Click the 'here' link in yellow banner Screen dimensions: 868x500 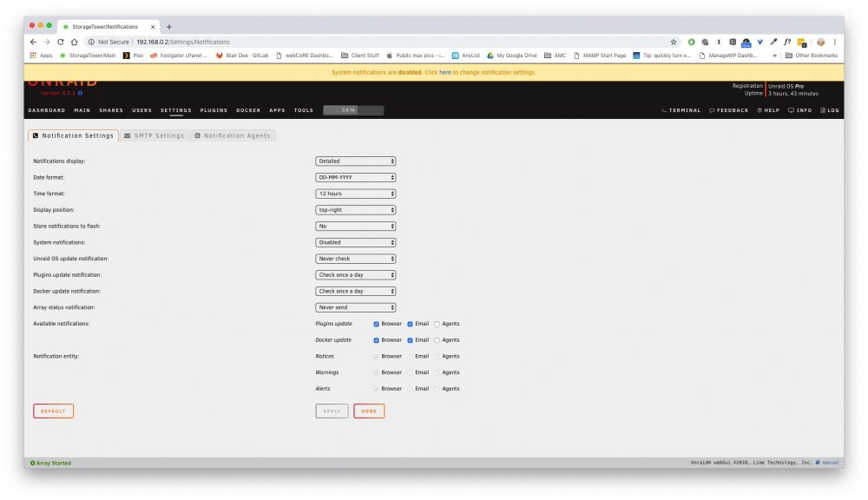445,73
